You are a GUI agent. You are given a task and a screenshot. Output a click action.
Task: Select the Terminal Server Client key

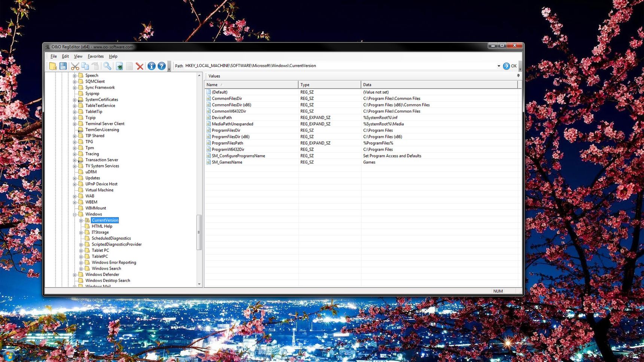point(105,124)
